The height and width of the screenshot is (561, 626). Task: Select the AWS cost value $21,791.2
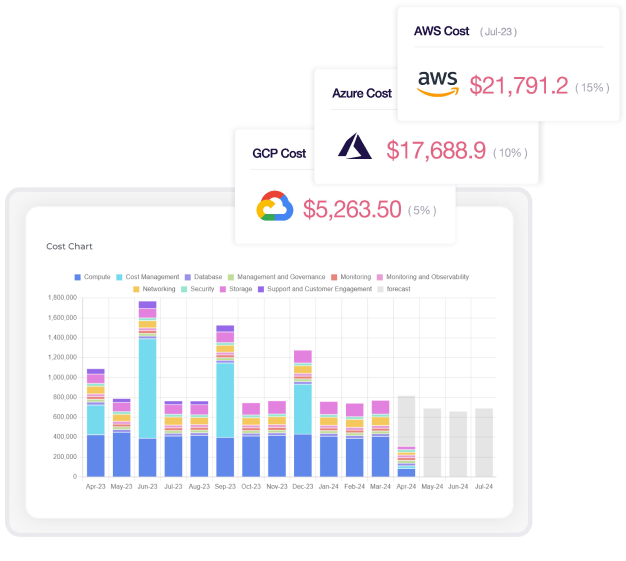point(519,85)
